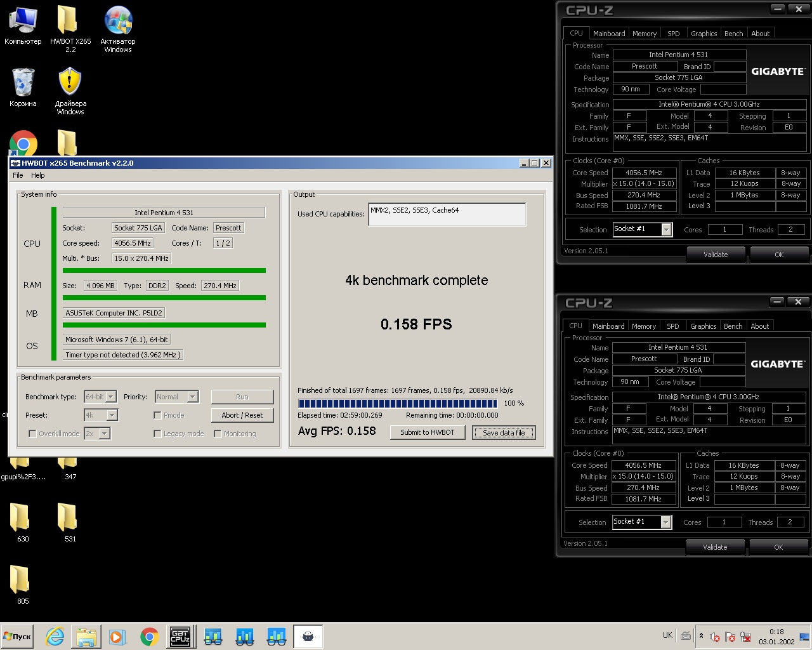Screen dimensions: 812x650
Task: Open Mainboard tab in bottom CPU-Z
Action: point(608,326)
